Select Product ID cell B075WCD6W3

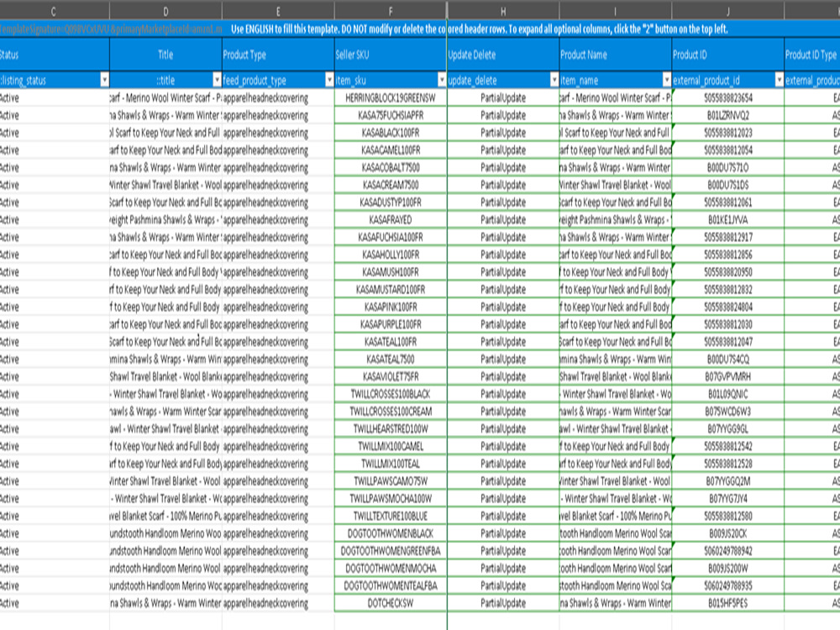pos(728,411)
